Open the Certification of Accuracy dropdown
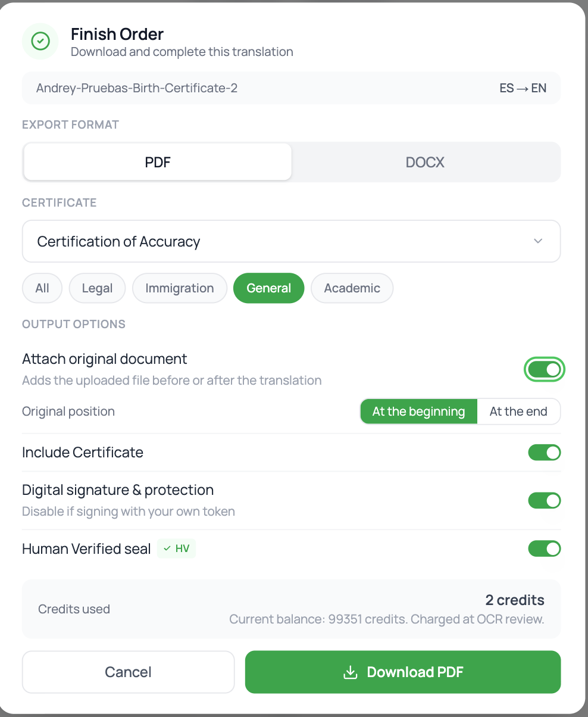 tap(292, 241)
